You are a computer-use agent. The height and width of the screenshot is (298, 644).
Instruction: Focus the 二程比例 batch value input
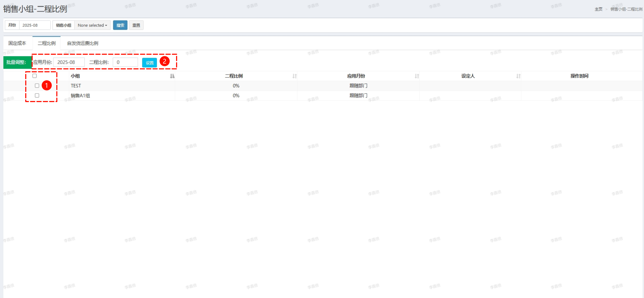125,62
